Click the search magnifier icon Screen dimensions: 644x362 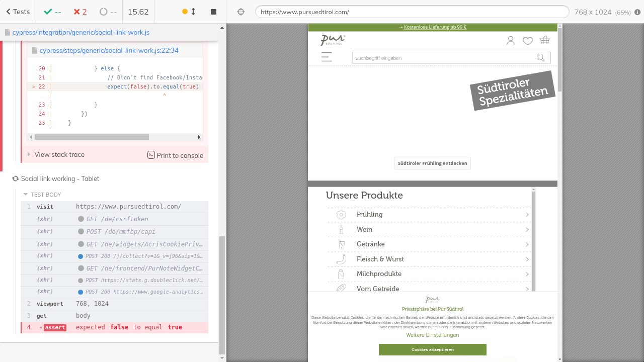coord(540,58)
